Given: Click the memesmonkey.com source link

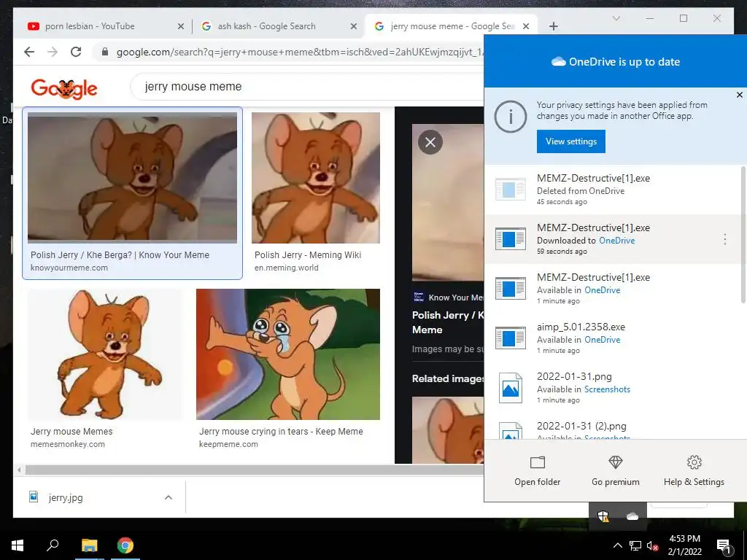Looking at the screenshot, I should [68, 444].
